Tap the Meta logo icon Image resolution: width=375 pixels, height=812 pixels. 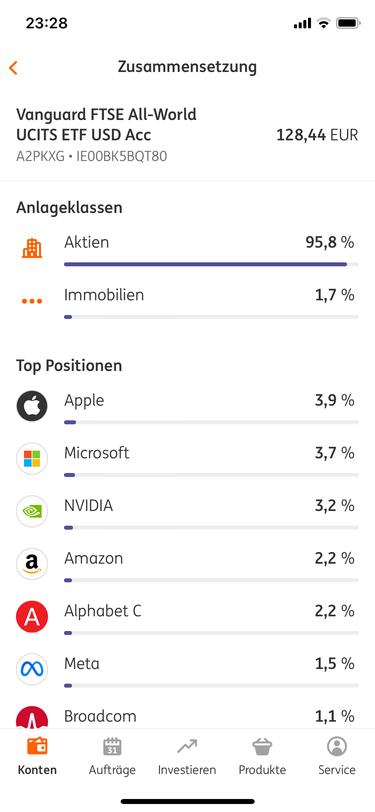click(32, 669)
